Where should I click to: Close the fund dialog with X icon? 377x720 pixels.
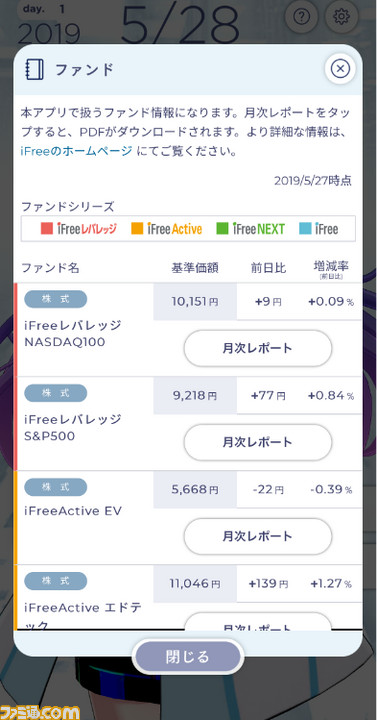(x=340, y=69)
